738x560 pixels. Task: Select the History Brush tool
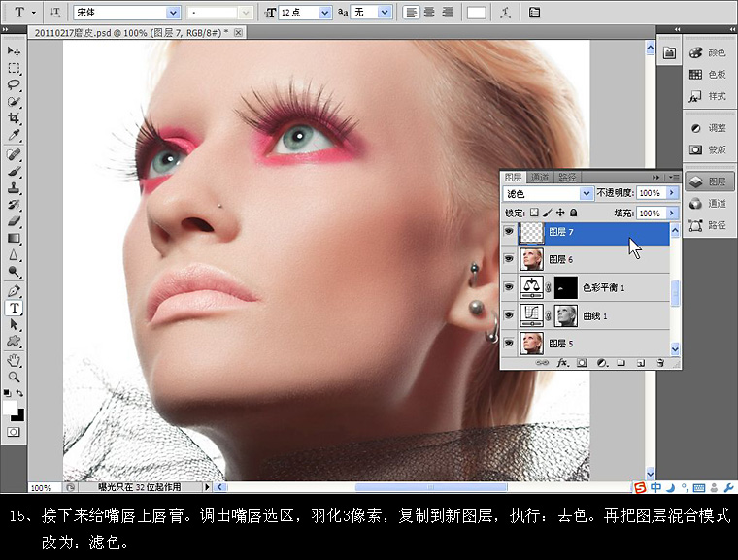point(14,205)
